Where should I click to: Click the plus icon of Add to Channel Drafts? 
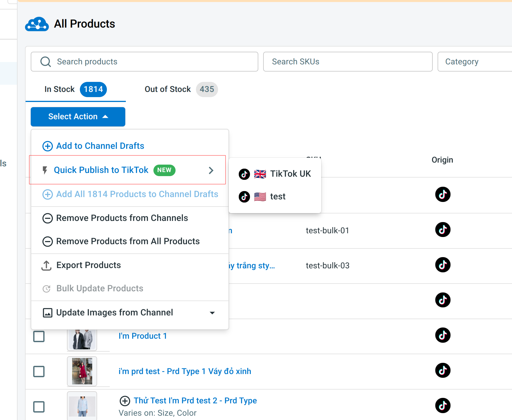47,146
